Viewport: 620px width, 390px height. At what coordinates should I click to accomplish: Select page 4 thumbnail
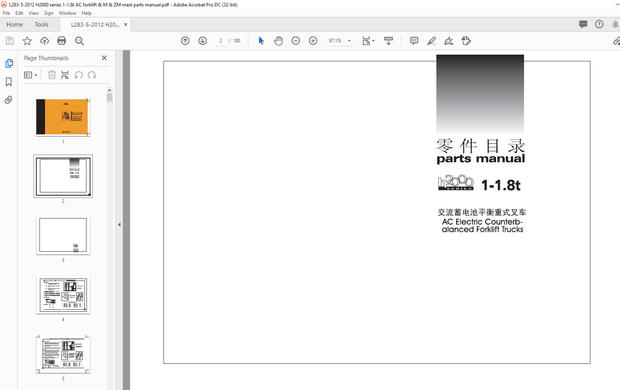point(63,295)
